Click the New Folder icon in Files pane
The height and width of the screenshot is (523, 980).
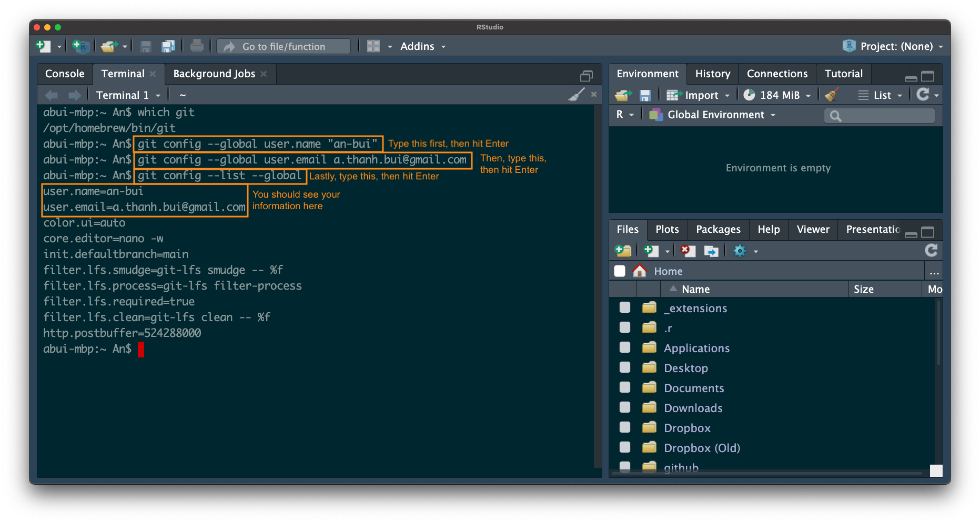point(623,251)
